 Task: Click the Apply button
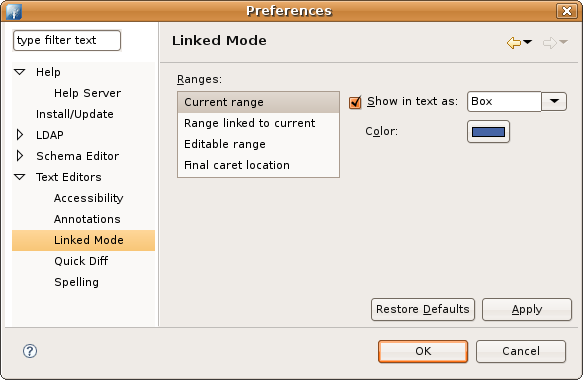click(527, 309)
